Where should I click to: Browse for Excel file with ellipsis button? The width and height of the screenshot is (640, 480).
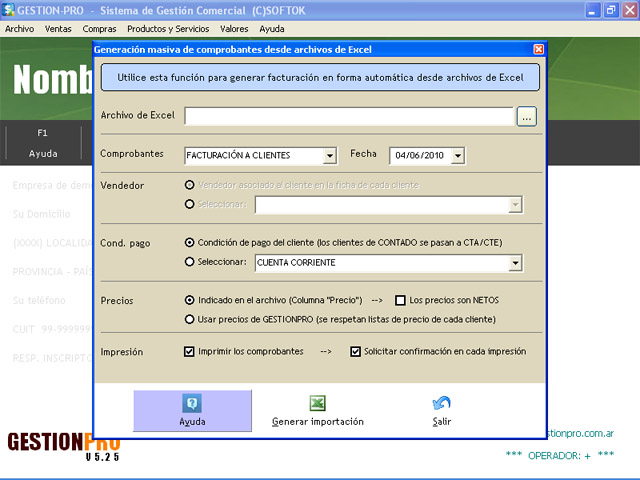[527, 117]
